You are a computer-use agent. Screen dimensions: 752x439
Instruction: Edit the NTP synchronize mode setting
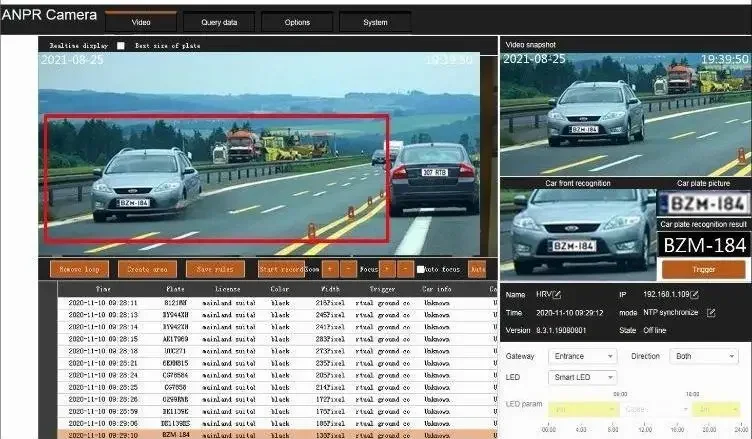tap(711, 312)
